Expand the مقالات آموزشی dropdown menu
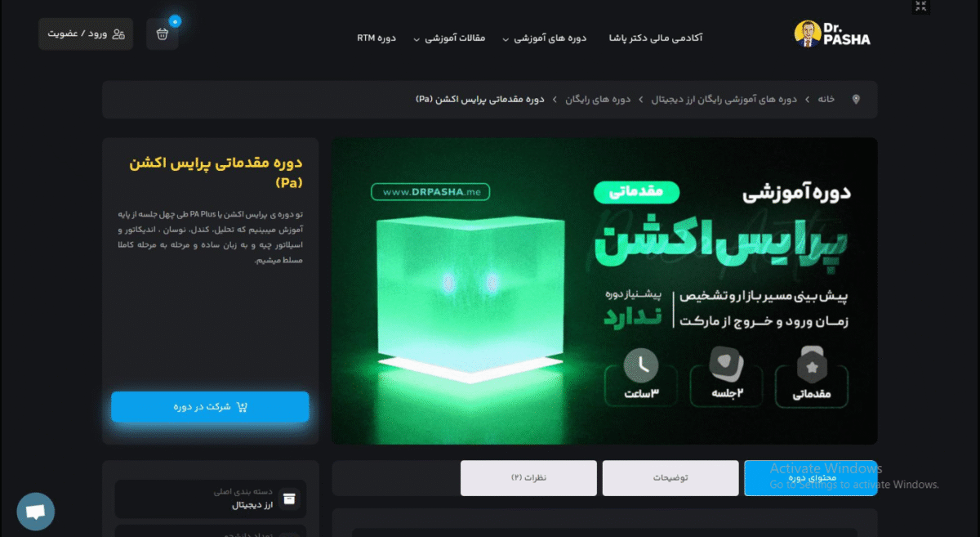980x537 pixels. pos(450,38)
